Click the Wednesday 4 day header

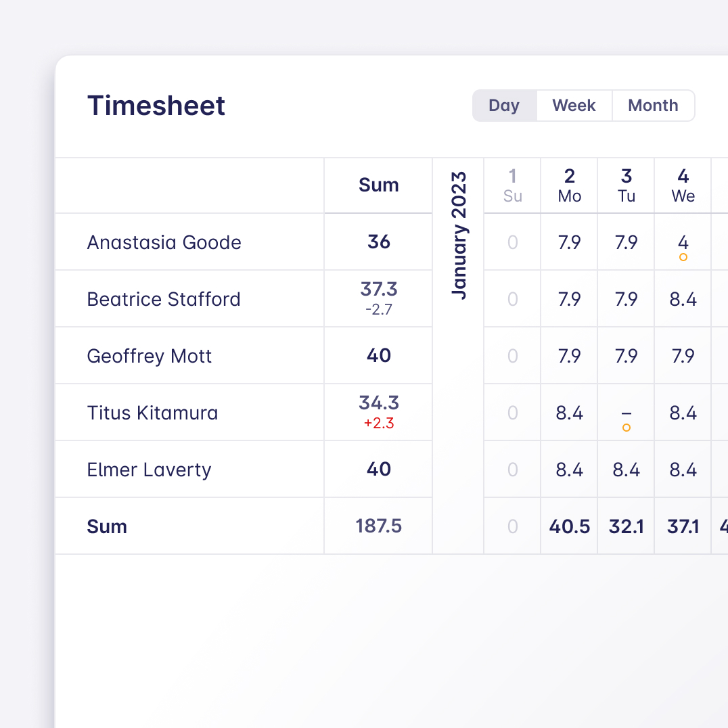tap(683, 185)
